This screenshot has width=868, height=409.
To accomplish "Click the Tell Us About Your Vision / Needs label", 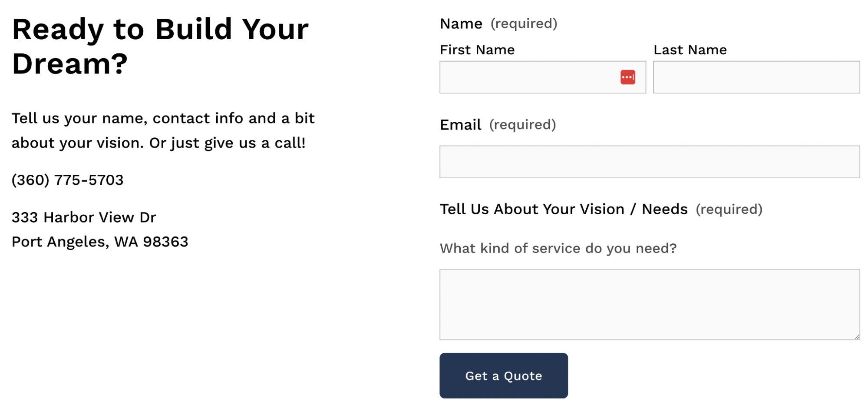I will point(563,209).
